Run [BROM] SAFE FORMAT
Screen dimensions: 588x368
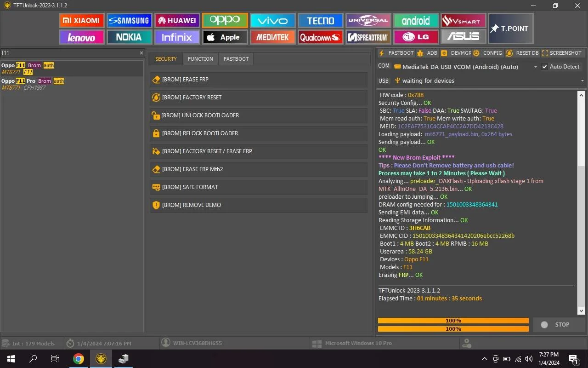(259, 187)
